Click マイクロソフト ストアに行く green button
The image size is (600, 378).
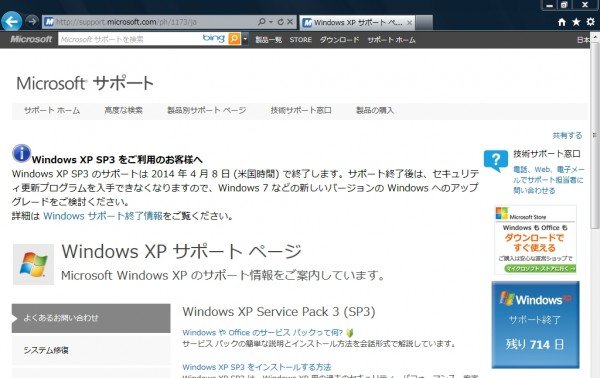coord(540,268)
